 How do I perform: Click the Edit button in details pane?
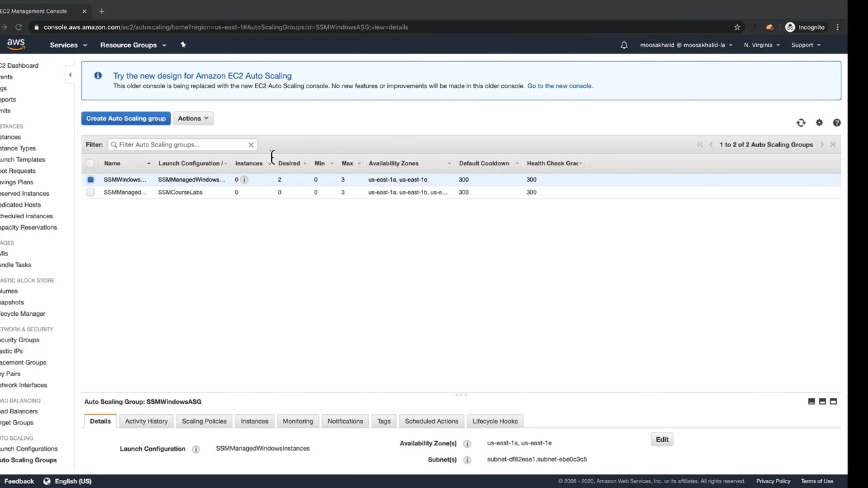pyautogui.click(x=663, y=440)
